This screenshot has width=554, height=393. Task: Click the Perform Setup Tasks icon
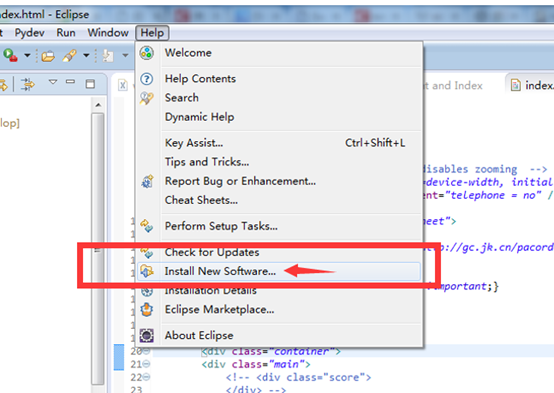[147, 226]
